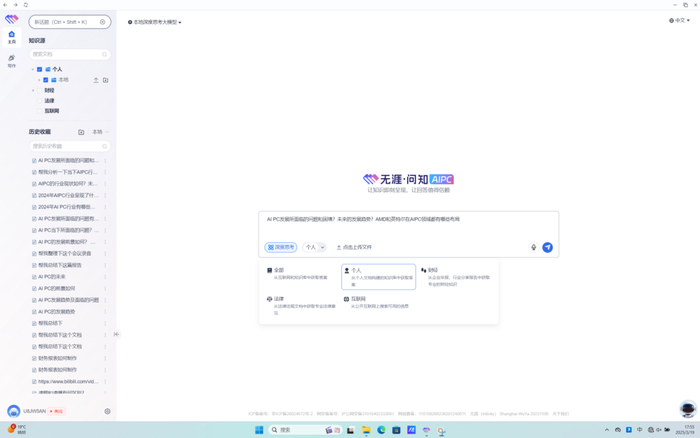Check the 互联网 knowledge source checkbox
Image resolution: width=700 pixels, height=438 pixels.
[39, 111]
